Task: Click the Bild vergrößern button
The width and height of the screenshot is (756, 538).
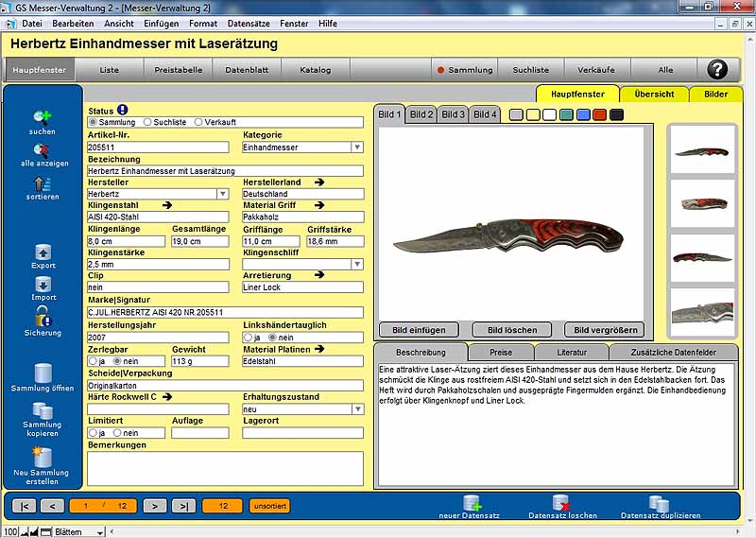Action: [605, 330]
